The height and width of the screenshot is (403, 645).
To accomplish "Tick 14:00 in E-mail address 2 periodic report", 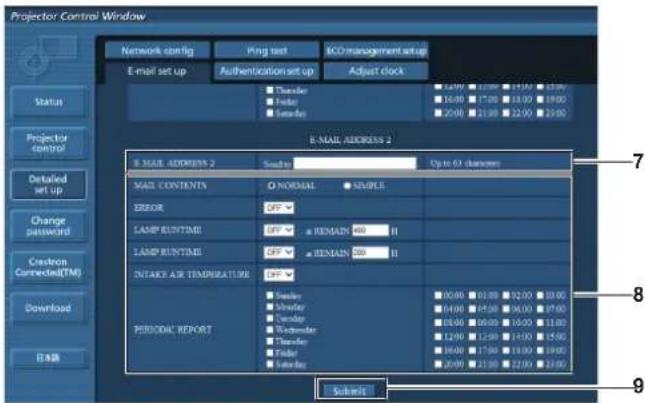I will point(506,337).
